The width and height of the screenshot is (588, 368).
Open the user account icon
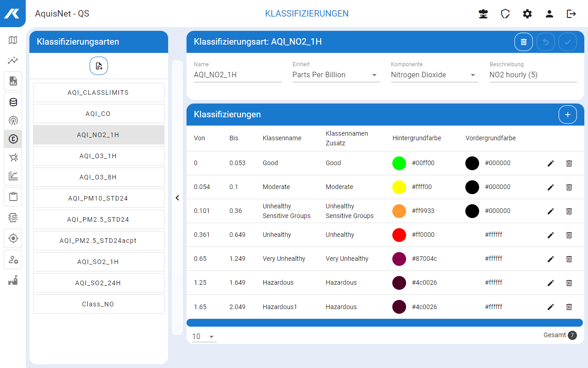(x=549, y=14)
